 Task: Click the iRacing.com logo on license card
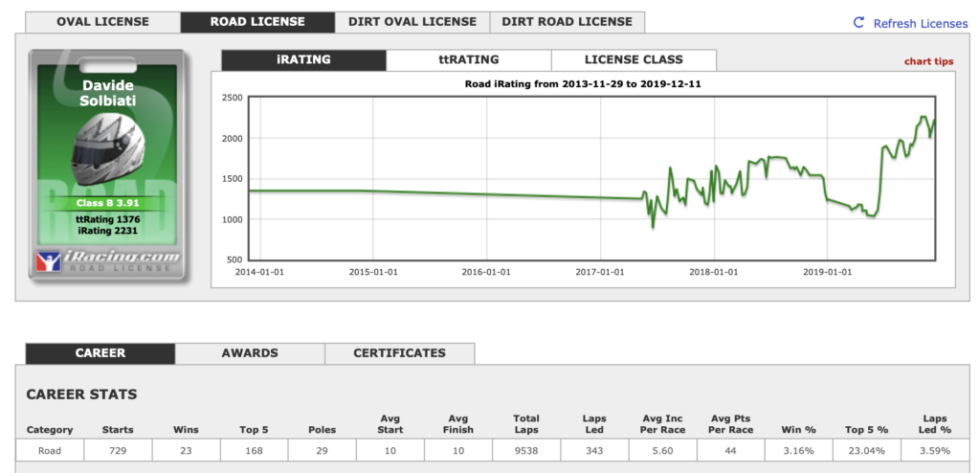coord(107,260)
